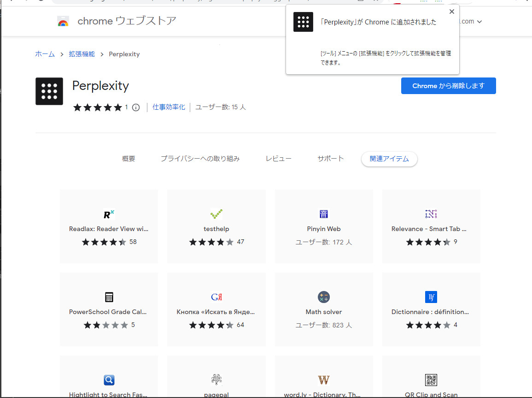Open the Pinyin Web card title
The image size is (532, 398).
324,229
